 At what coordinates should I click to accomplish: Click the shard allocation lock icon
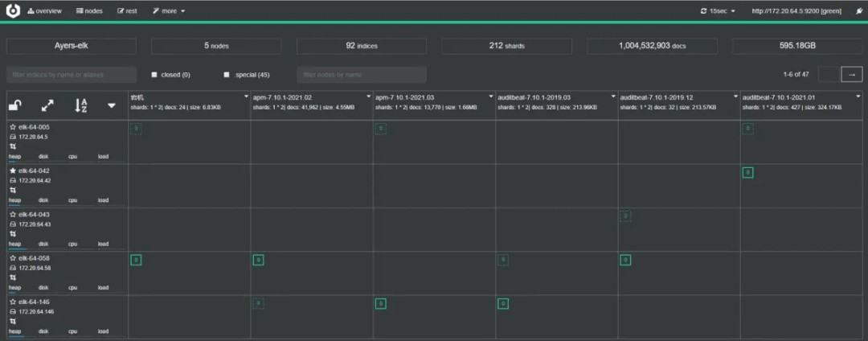pos(14,105)
